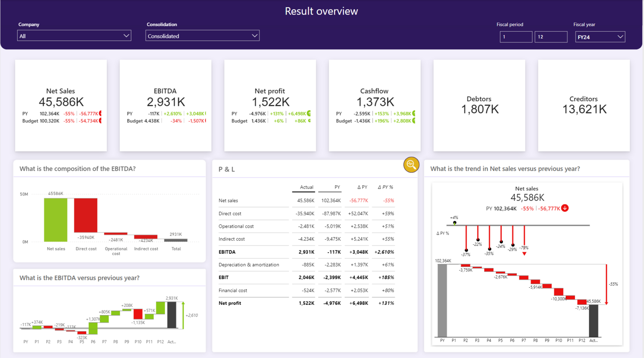Click the Δ PY % column header

click(x=385, y=187)
